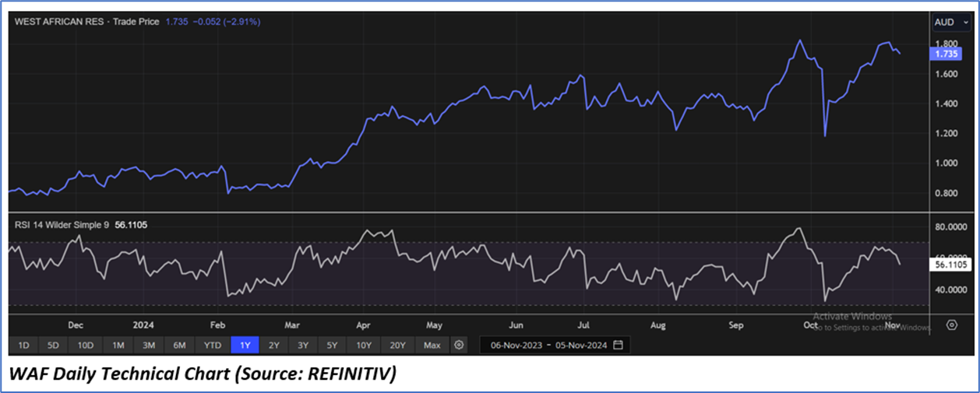
Task: Choose the 1M period button
Action: 118,345
